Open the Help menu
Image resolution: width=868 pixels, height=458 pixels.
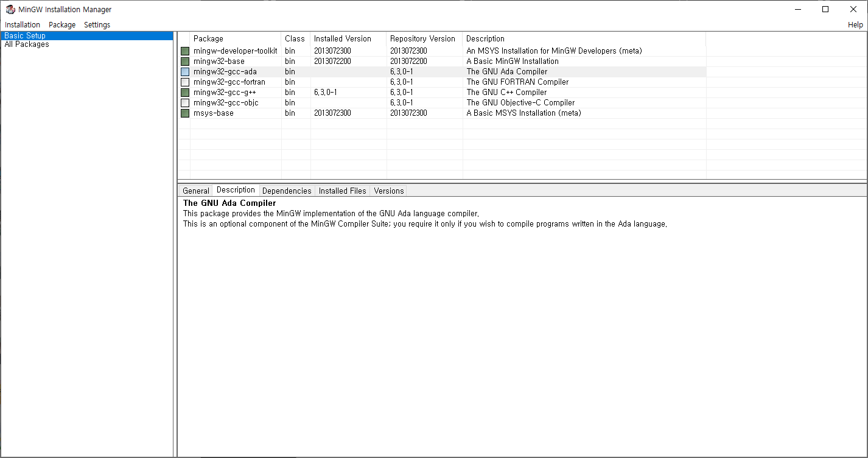pos(855,25)
